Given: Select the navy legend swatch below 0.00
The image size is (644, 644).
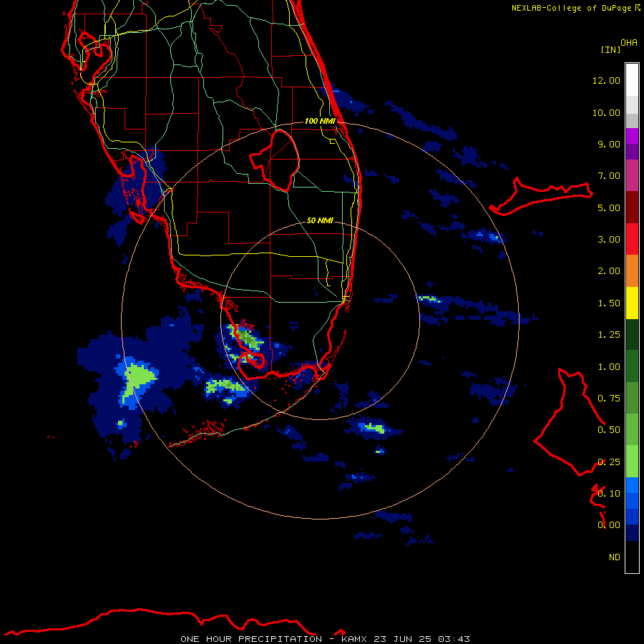Looking at the screenshot, I should (x=632, y=533).
